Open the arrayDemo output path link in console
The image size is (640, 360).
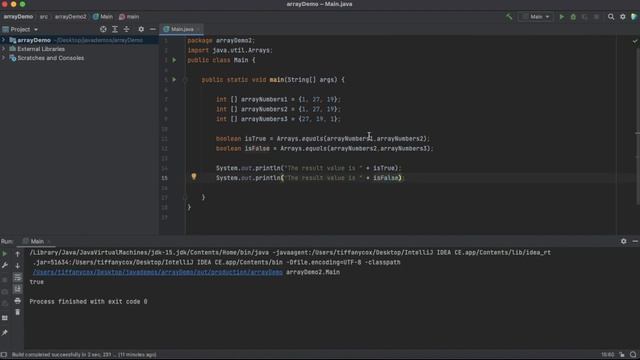pos(158,272)
